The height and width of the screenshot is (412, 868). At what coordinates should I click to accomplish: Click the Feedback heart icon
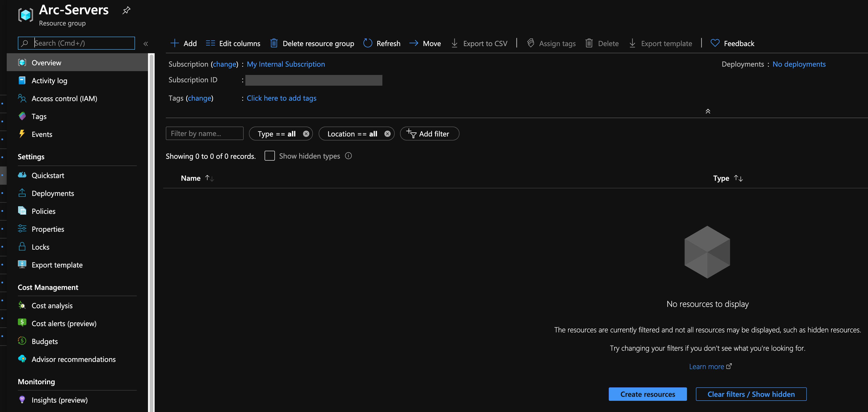(715, 43)
